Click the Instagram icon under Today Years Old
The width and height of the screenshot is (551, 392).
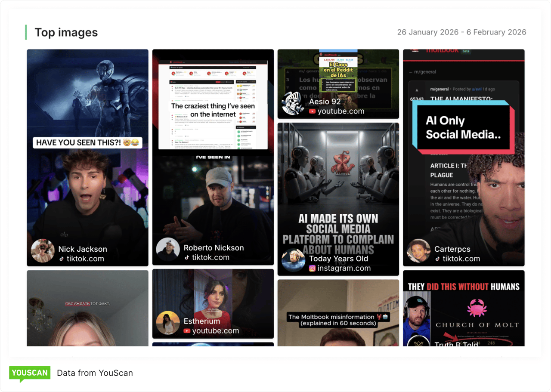[x=312, y=268]
